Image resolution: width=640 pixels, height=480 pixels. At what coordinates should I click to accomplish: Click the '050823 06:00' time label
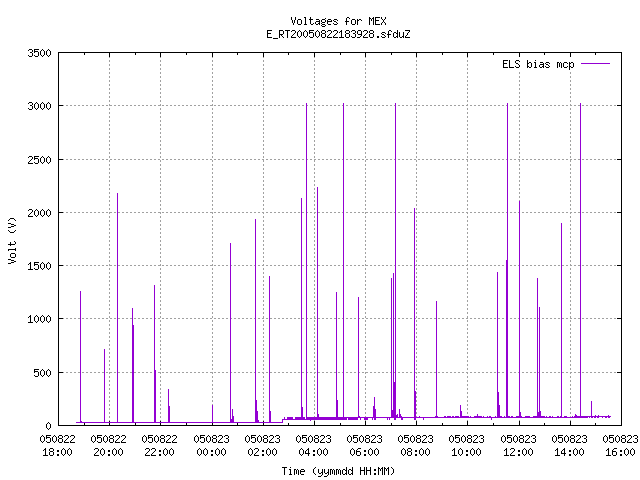pyautogui.click(x=364, y=446)
